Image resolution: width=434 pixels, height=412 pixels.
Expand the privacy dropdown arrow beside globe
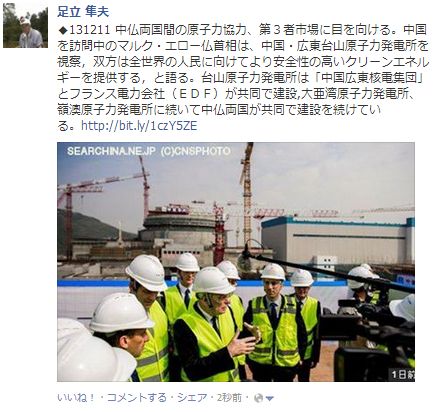(x=270, y=398)
